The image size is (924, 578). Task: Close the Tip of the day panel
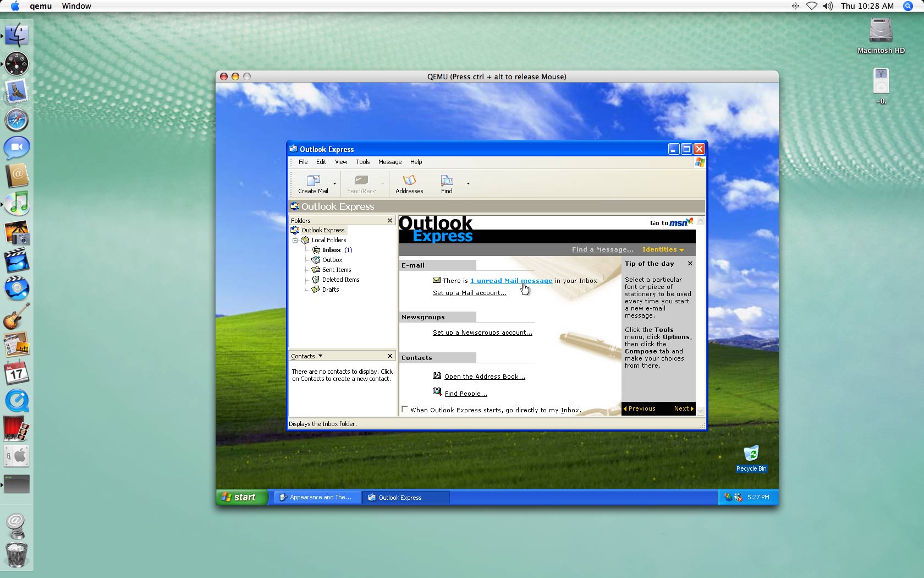click(x=690, y=264)
